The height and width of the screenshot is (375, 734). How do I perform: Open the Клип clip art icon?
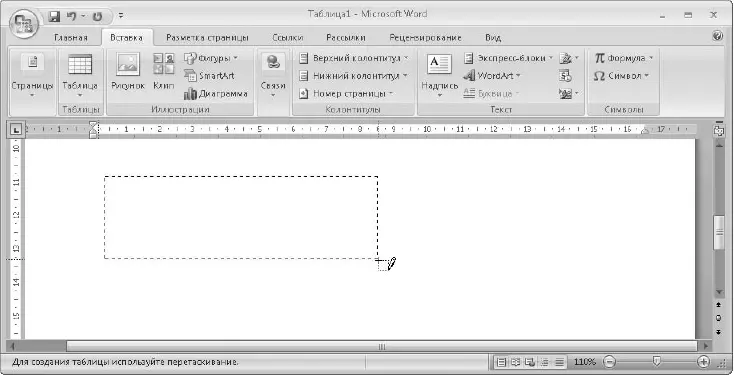pos(163,72)
